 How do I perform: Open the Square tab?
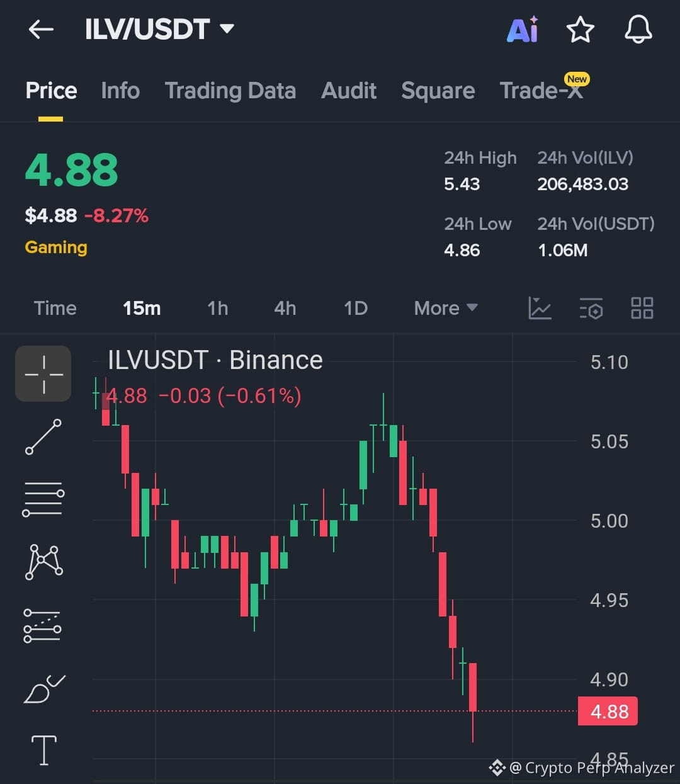pos(438,91)
